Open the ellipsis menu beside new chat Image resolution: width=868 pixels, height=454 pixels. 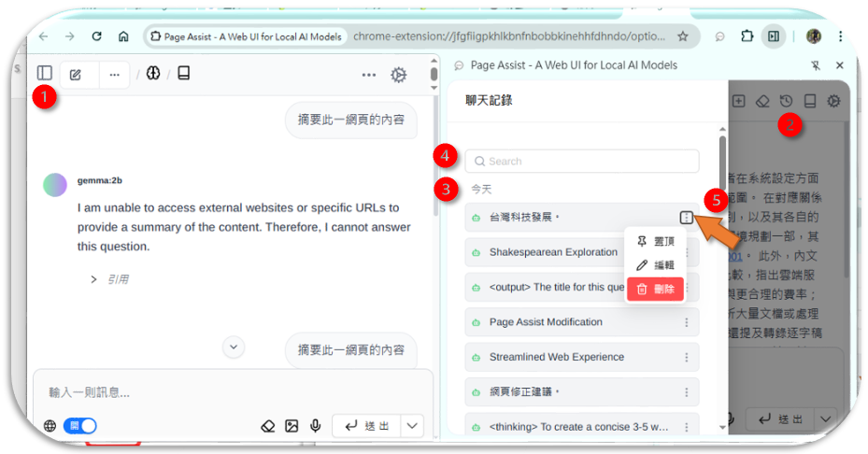click(114, 75)
